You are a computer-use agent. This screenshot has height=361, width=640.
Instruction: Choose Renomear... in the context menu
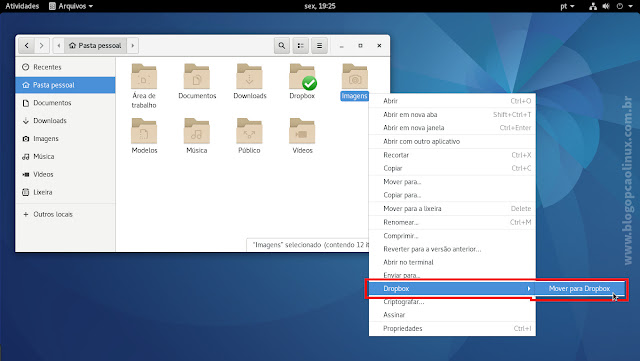click(452, 223)
